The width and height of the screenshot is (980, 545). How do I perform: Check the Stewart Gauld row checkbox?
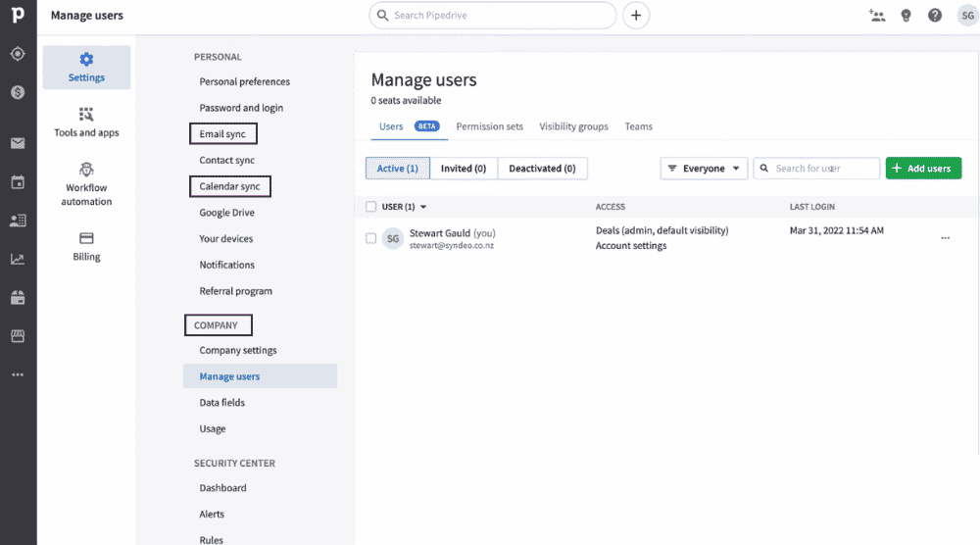(371, 238)
